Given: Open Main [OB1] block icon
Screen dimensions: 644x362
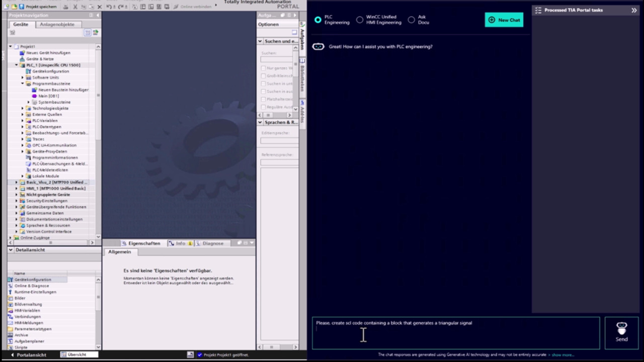Looking at the screenshot, I should pyautogui.click(x=35, y=96).
